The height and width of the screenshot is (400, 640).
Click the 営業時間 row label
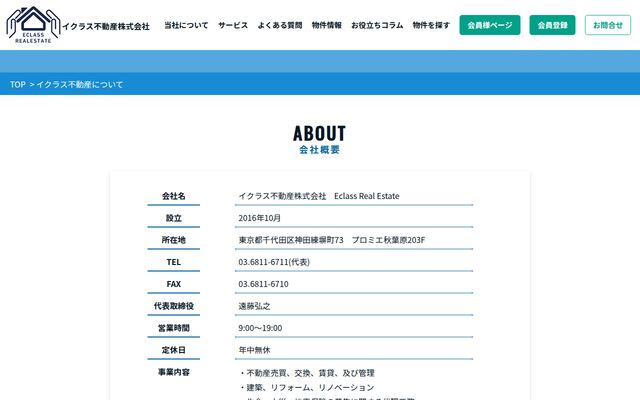[173, 328]
